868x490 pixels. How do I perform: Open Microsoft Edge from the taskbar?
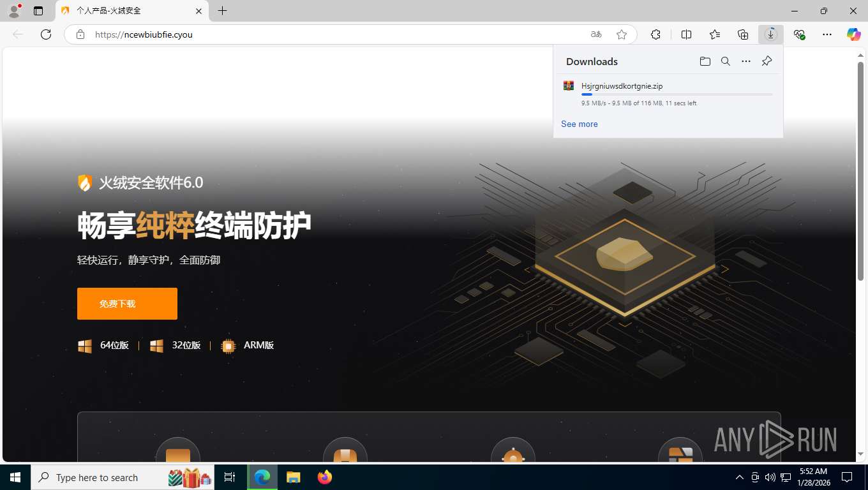[262, 477]
